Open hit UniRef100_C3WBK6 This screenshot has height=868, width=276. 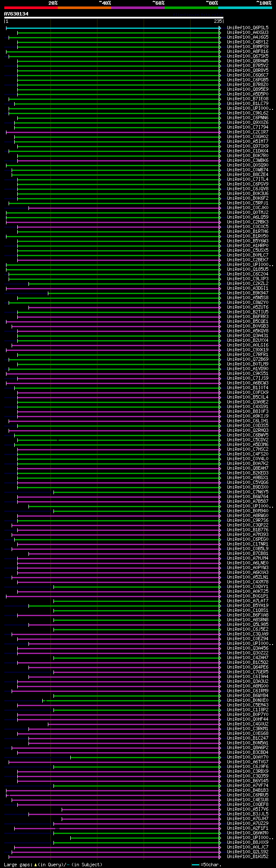coord(248,161)
